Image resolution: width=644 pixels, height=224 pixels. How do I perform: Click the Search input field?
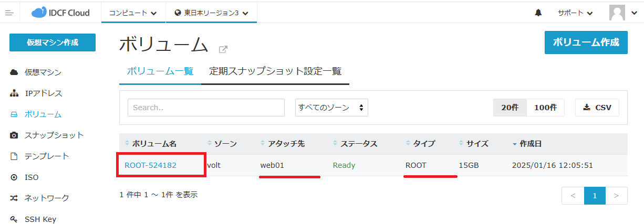(206, 107)
